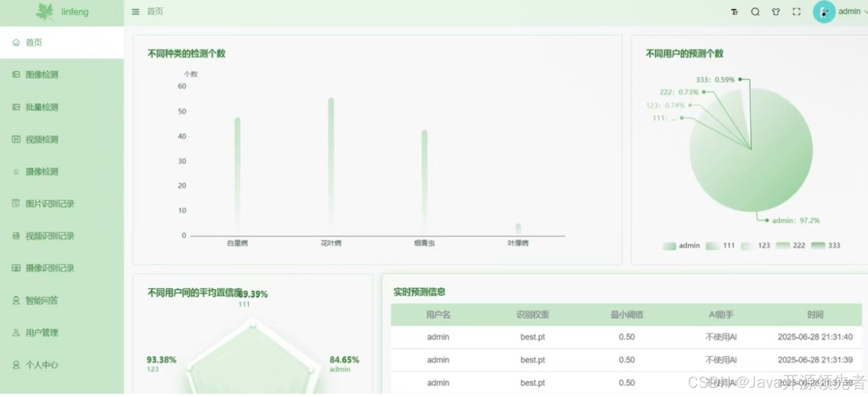The width and height of the screenshot is (868, 397).
Task: Collapse the sidebar with the hamburger icon
Action: [x=136, y=11]
